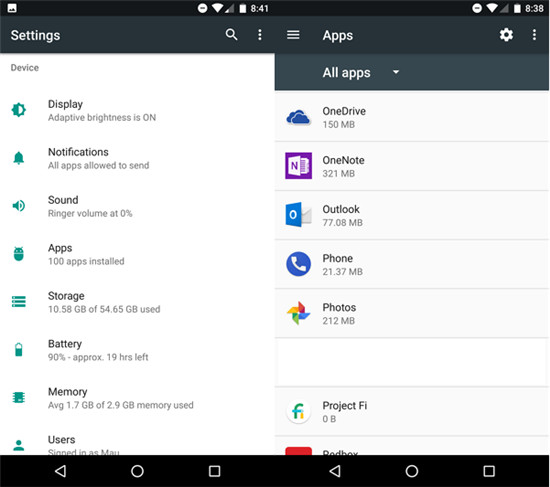Open Notifications settings entry

click(x=137, y=158)
